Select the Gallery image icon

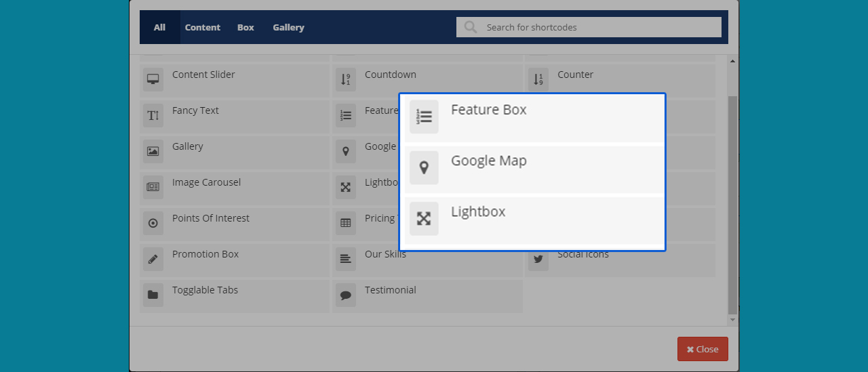click(153, 151)
